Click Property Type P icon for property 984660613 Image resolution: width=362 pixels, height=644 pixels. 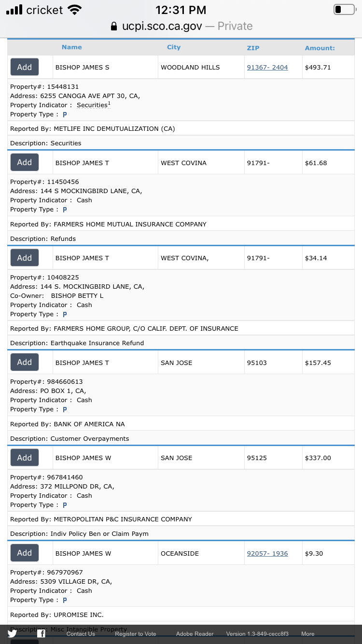point(65,409)
